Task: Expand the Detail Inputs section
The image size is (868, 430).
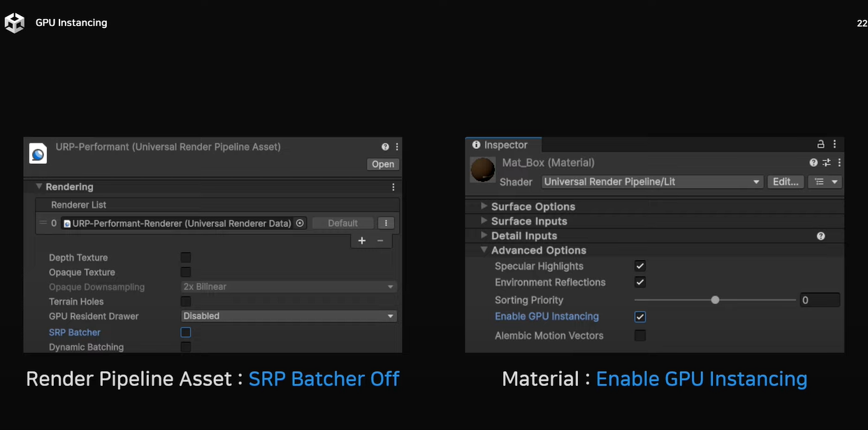Action: (x=484, y=236)
